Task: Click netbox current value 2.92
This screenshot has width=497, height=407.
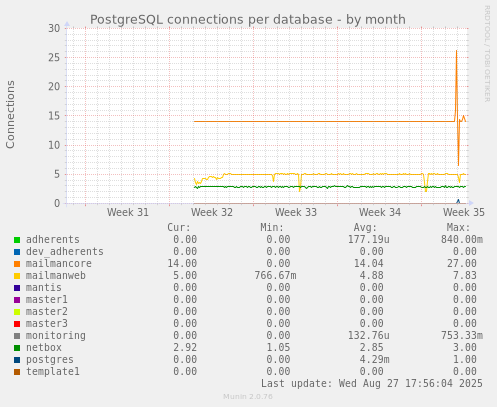Action: pyautogui.click(x=185, y=347)
